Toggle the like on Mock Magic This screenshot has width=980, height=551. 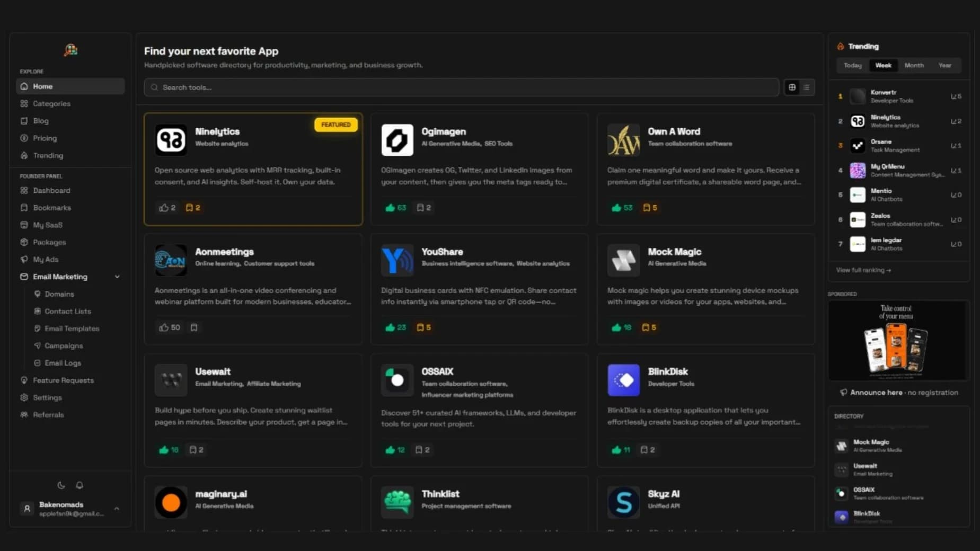click(621, 327)
